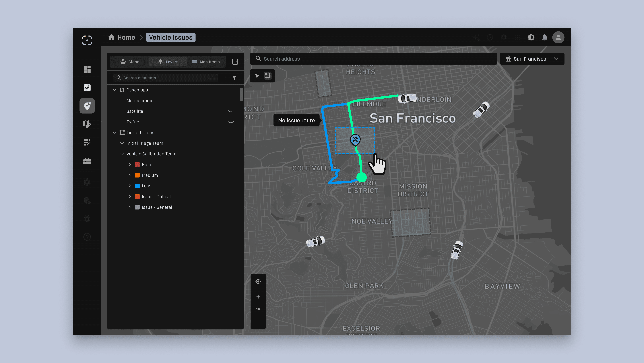Click the sparkle AI icon in header
Viewport: 644px width, 363px height.
[x=477, y=37]
